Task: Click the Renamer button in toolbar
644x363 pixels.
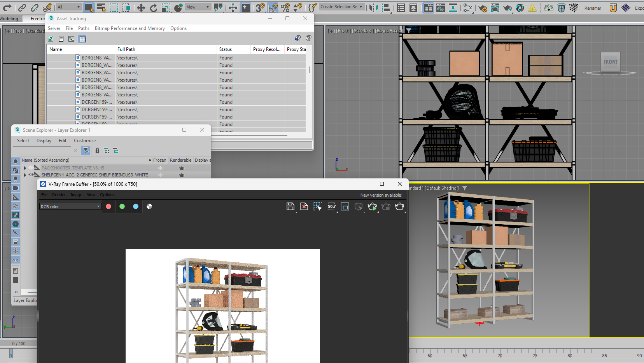Action: coord(592,8)
